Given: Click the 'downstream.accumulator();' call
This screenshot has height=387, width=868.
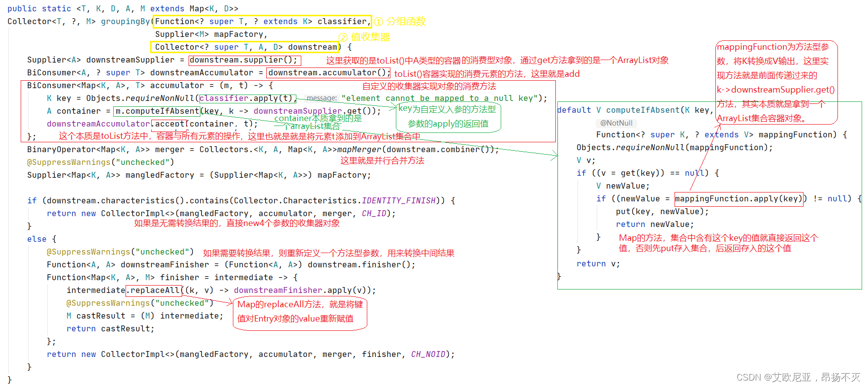Looking at the screenshot, I should 328,72.
